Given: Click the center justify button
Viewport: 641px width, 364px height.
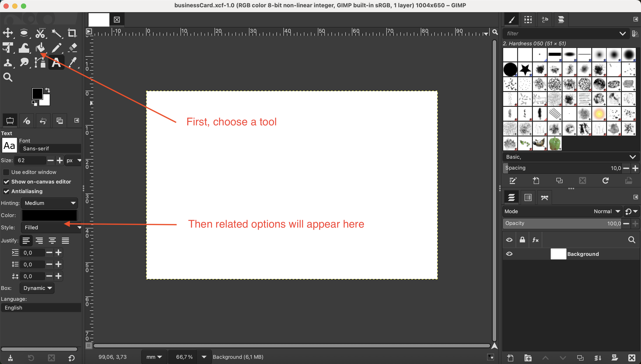Looking at the screenshot, I should point(52,240).
